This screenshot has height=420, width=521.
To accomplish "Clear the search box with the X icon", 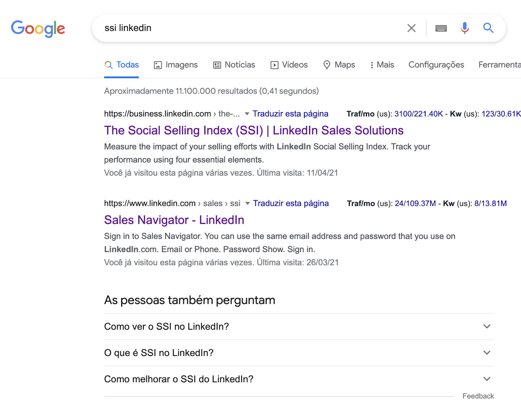I will pos(412,28).
